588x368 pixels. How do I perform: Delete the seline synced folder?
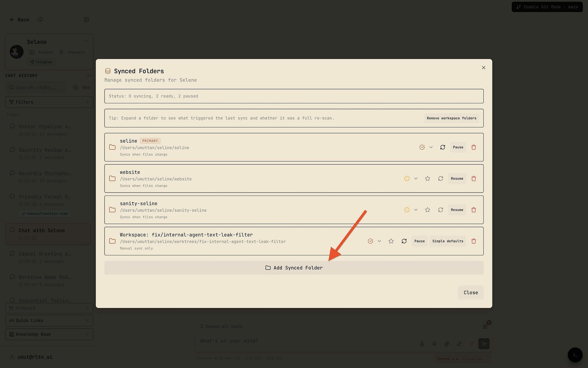[474, 147]
